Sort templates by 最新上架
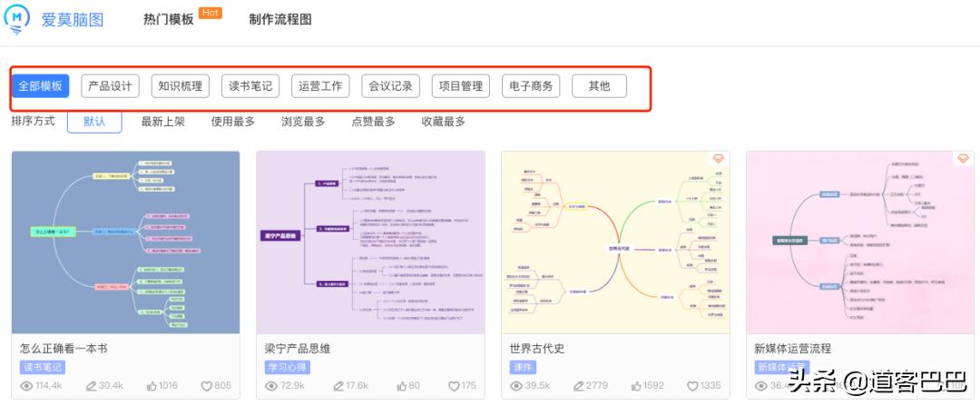 (163, 122)
